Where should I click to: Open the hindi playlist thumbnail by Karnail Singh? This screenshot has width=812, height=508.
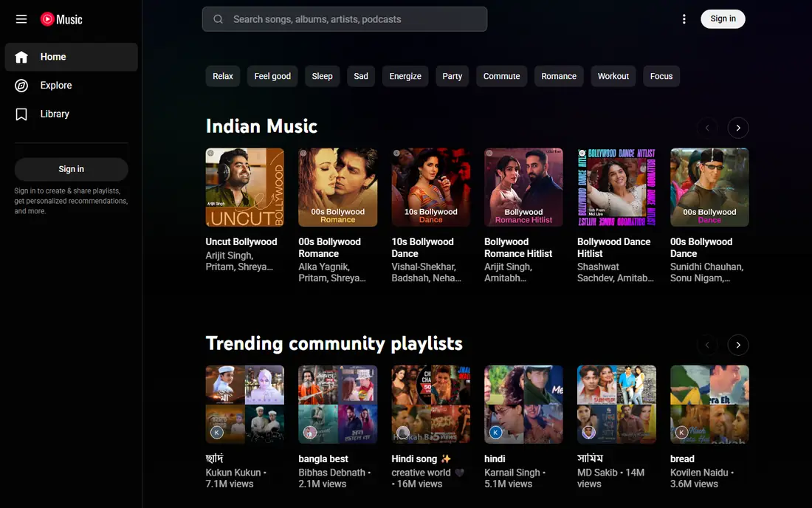523,405
